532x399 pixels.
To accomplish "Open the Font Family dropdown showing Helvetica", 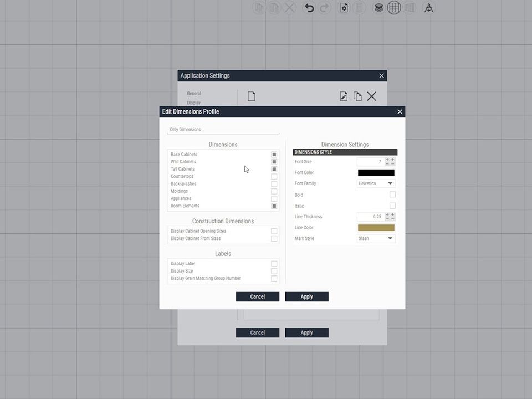I will (376, 183).
